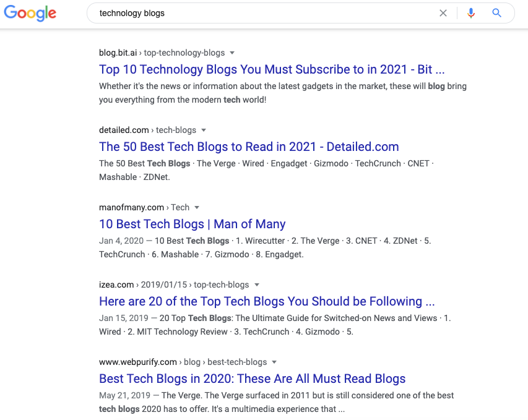Image resolution: width=528 pixels, height=420 pixels.
Task: Click the 'Jan 15, 2019' snippet date
Action: (x=124, y=319)
